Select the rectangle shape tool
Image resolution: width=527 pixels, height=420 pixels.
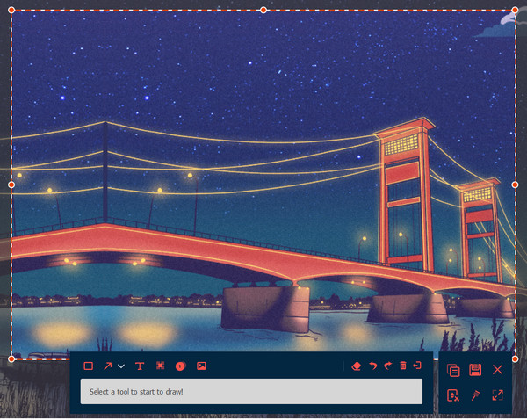(88, 366)
